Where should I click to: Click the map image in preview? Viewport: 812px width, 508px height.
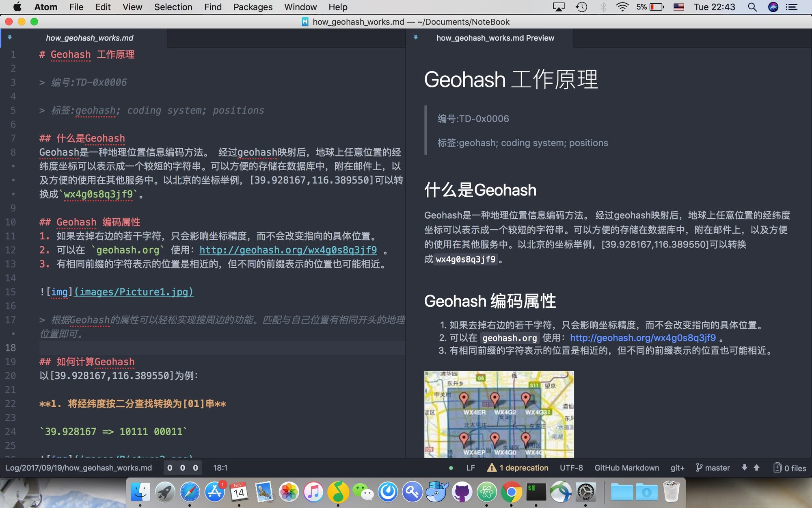pos(499,414)
